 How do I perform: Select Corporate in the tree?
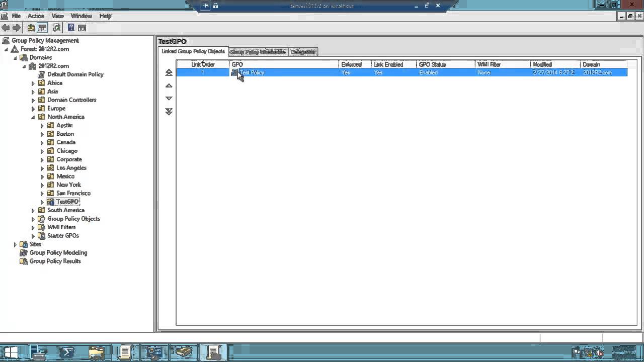pos(69,160)
